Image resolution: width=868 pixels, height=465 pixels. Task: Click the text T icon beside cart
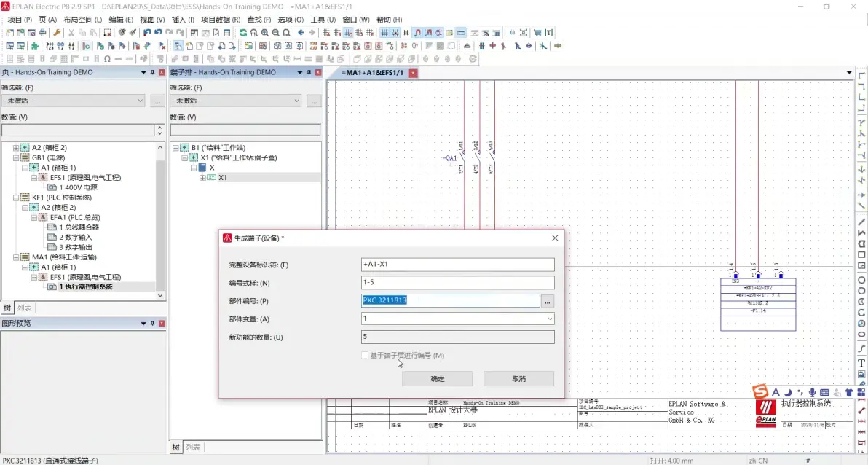[x=549, y=33]
